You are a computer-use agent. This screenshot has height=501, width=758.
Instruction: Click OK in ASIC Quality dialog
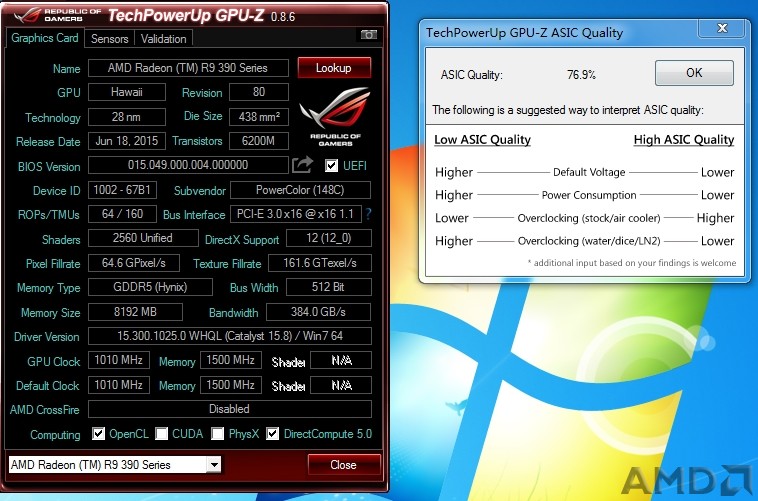[694, 73]
